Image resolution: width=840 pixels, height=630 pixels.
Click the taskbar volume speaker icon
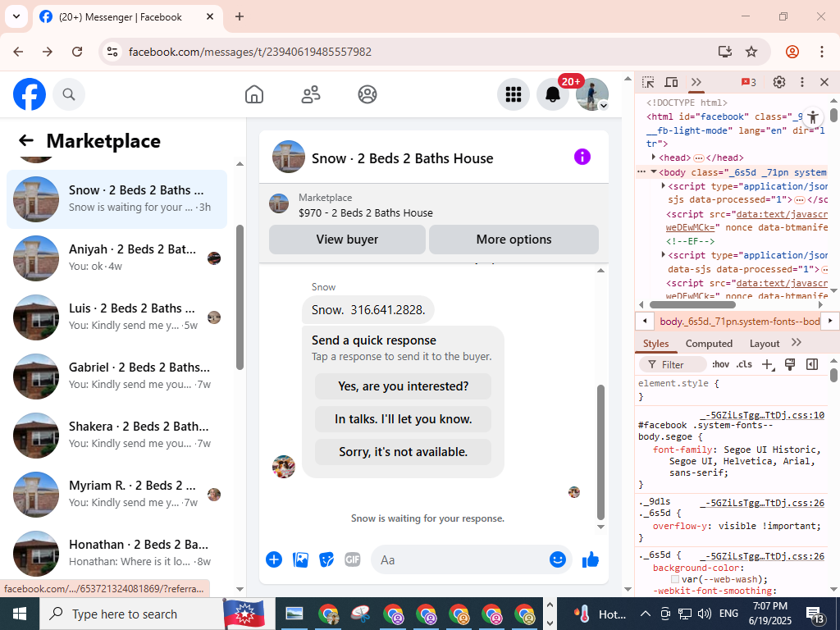tap(705, 614)
